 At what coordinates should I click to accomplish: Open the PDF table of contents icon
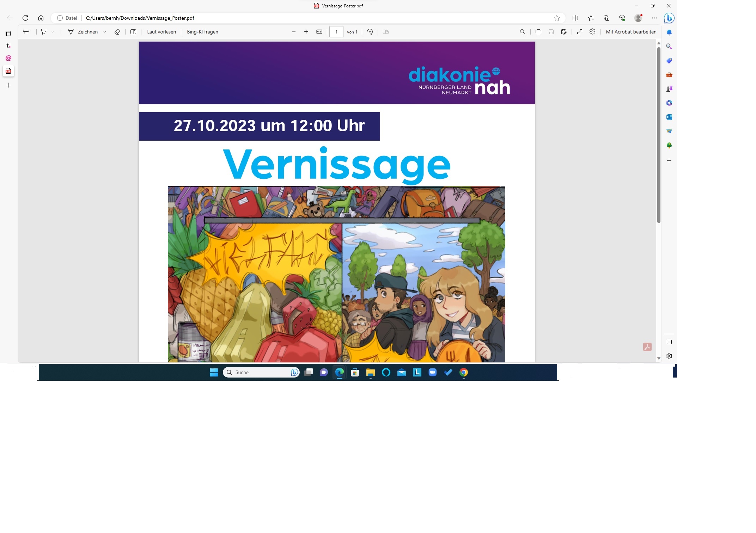26,32
